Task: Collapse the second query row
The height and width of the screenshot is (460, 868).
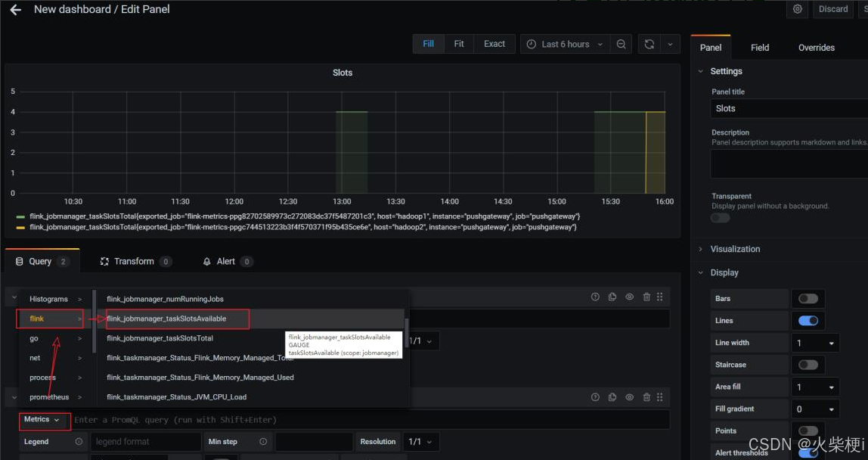Action: 14,396
